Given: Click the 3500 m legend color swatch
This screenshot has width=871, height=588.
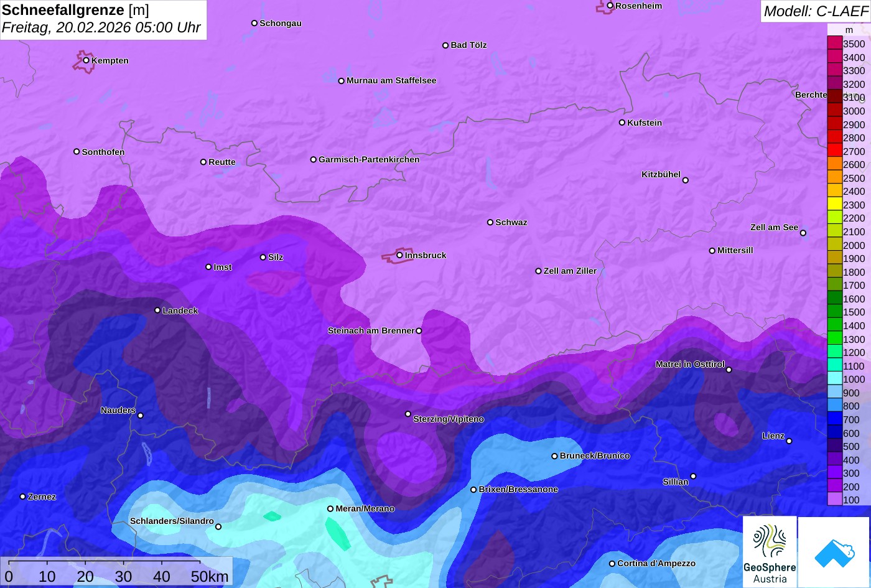Looking at the screenshot, I should tap(834, 44).
